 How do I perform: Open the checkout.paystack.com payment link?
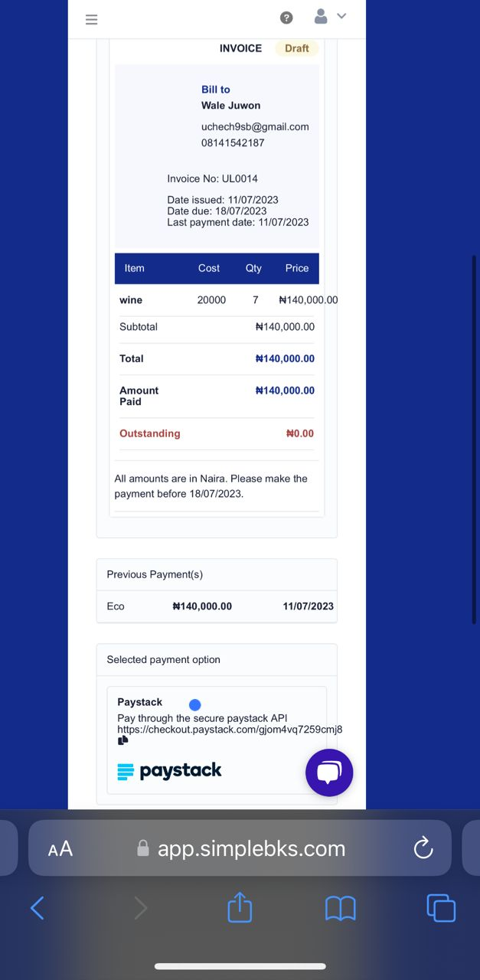230,730
